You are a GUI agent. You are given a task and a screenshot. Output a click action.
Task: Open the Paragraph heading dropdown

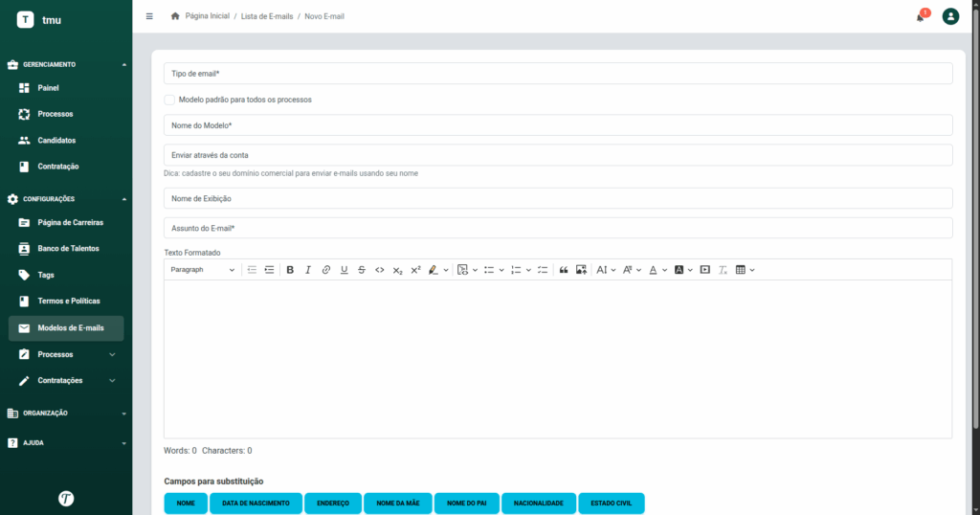pyautogui.click(x=203, y=270)
